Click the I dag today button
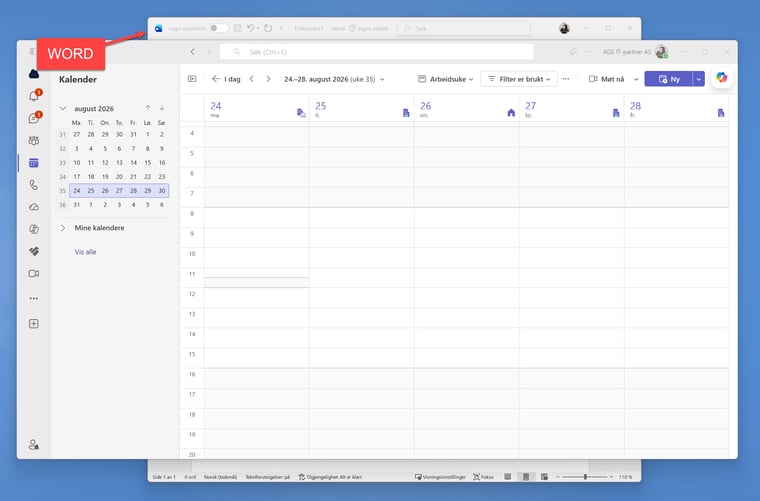 tap(225, 78)
